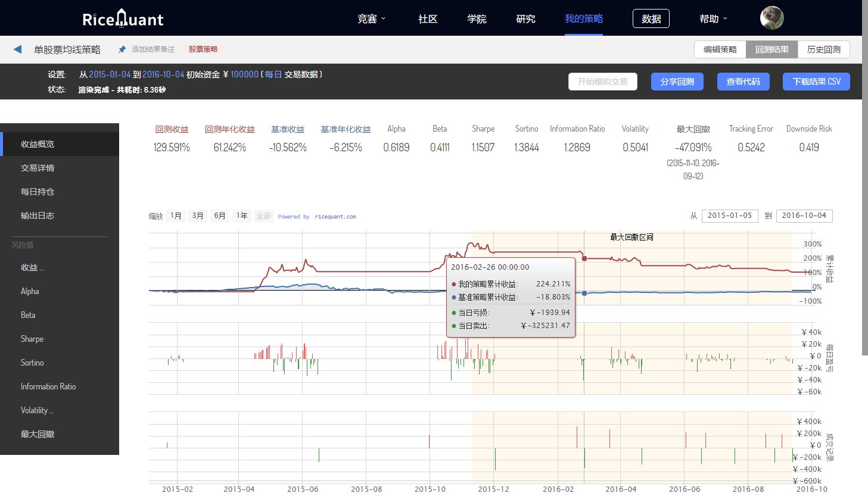Click the 数据 button in navbar
868x496 pixels.
tap(651, 19)
